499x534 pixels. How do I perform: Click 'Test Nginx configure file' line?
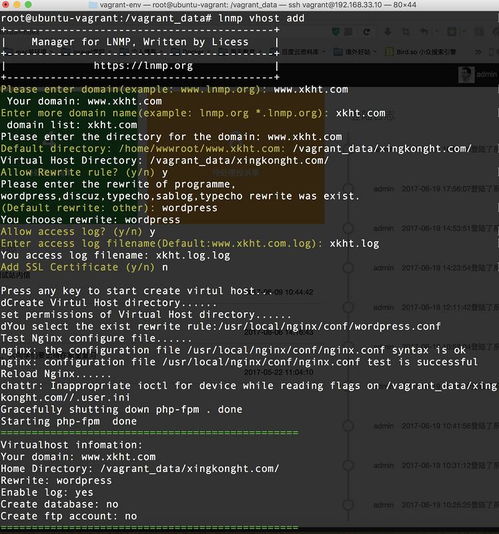click(x=96, y=339)
